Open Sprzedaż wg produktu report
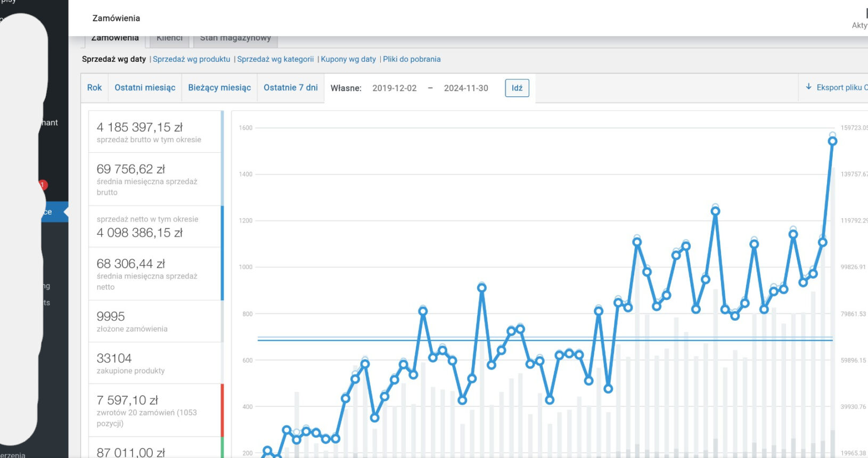868x458 pixels. pyautogui.click(x=191, y=59)
